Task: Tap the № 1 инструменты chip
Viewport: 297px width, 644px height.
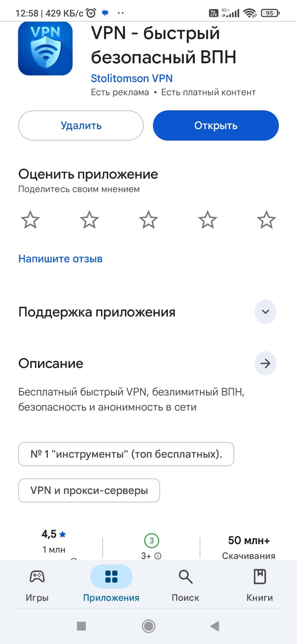Action: pyautogui.click(x=126, y=454)
